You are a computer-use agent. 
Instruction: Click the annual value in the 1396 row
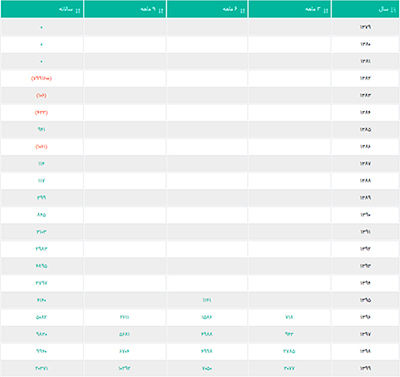pos(41,317)
